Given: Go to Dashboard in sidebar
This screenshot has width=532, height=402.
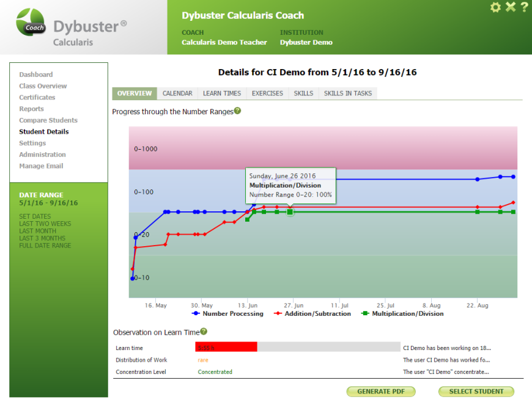Looking at the screenshot, I should tap(36, 75).
